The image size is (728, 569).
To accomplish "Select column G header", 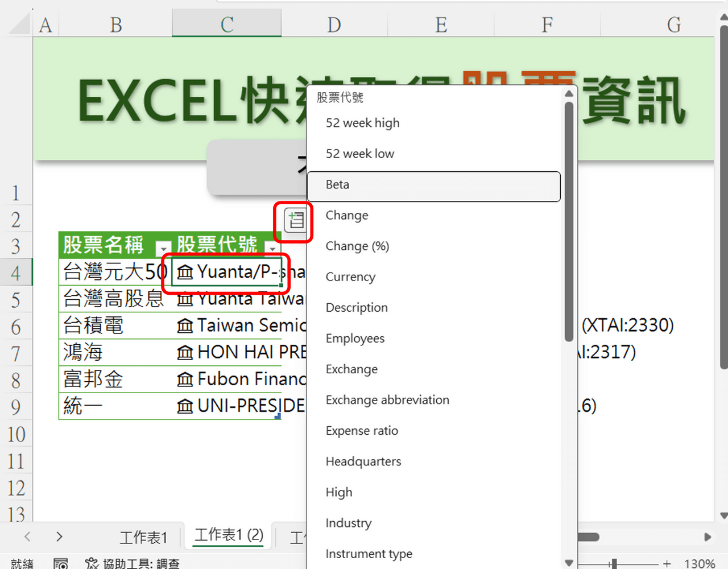I will pos(657,24).
